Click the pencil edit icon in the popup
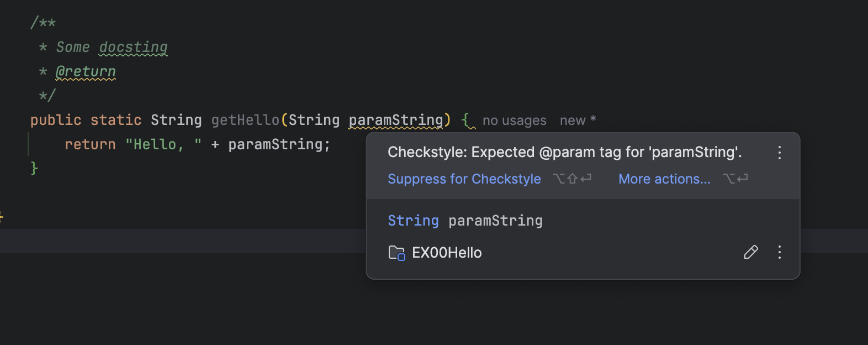 [750, 253]
